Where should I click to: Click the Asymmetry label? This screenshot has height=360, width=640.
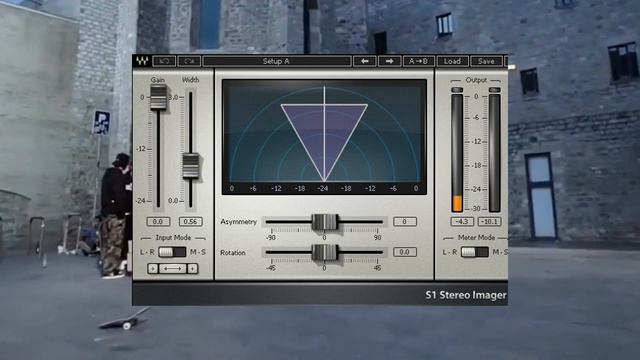[x=238, y=222]
